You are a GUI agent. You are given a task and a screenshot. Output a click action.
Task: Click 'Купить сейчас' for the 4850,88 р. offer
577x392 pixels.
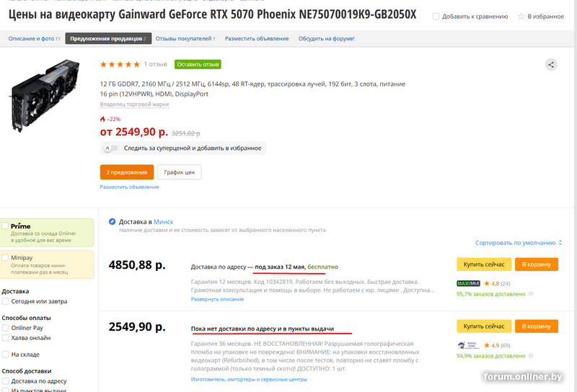pyautogui.click(x=484, y=264)
